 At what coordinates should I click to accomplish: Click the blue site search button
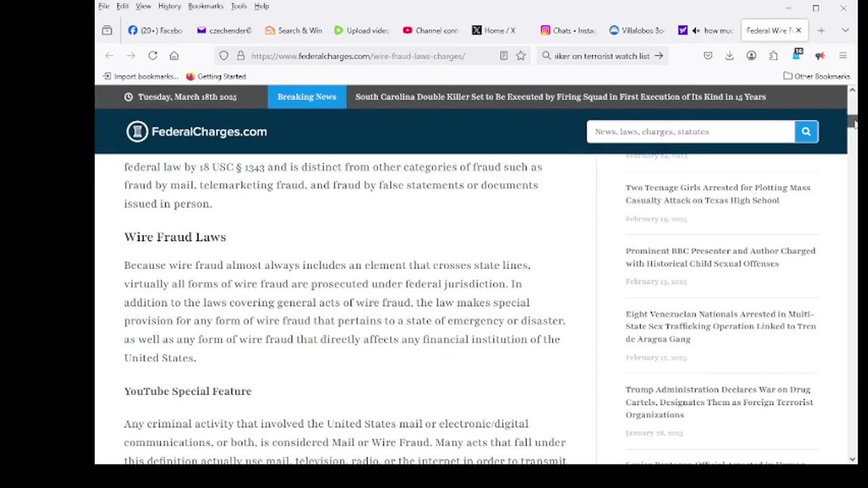pos(806,131)
